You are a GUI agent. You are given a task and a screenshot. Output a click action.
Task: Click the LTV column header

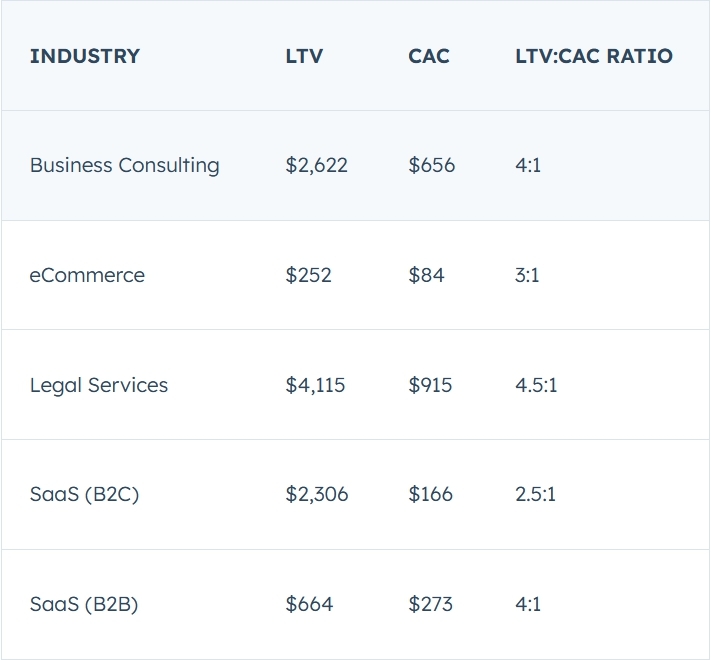pos(304,56)
